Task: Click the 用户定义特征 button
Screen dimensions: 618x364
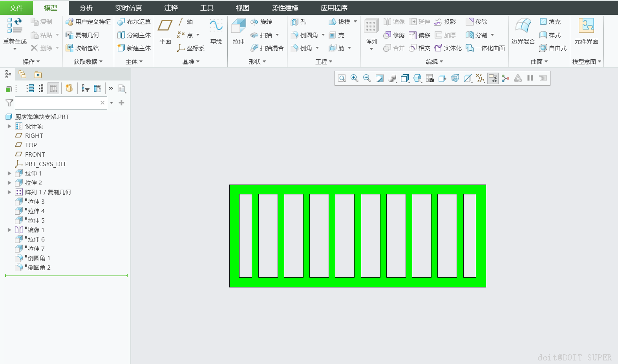Action: click(88, 22)
